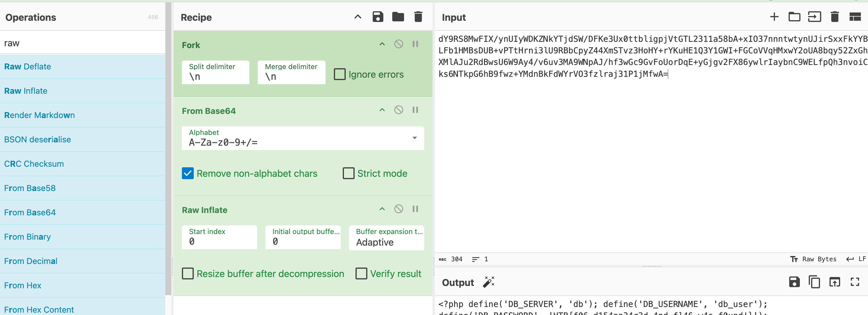The height and width of the screenshot is (315, 868).
Task: Click input character count 304
Action: [x=451, y=259]
